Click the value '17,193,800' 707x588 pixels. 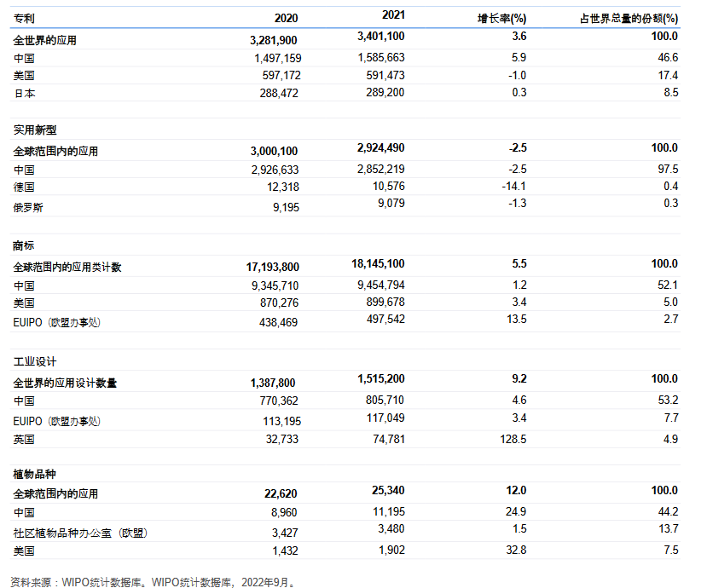pyautogui.click(x=273, y=268)
